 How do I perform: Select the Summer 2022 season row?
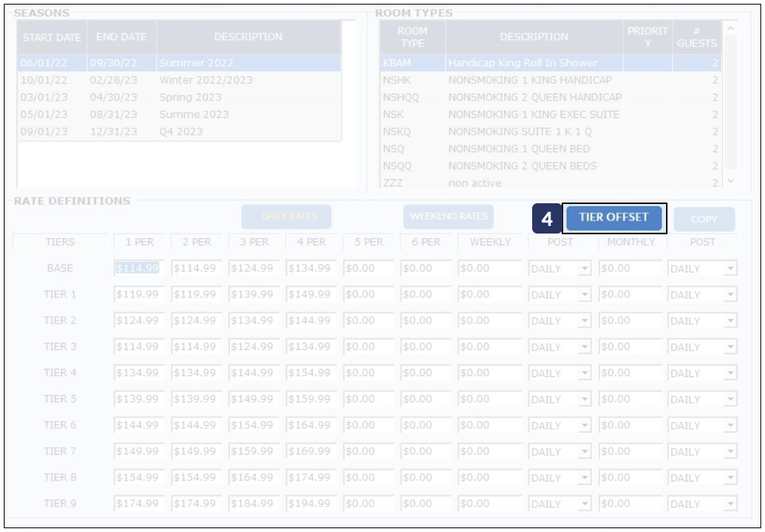click(x=178, y=63)
